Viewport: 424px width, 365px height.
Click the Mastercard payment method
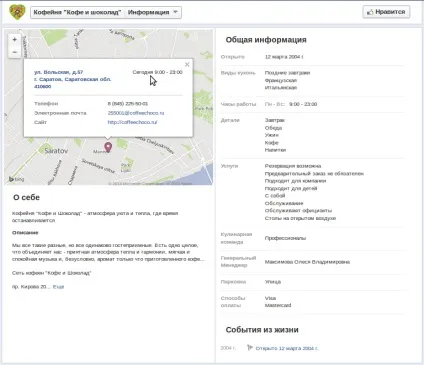point(278,305)
